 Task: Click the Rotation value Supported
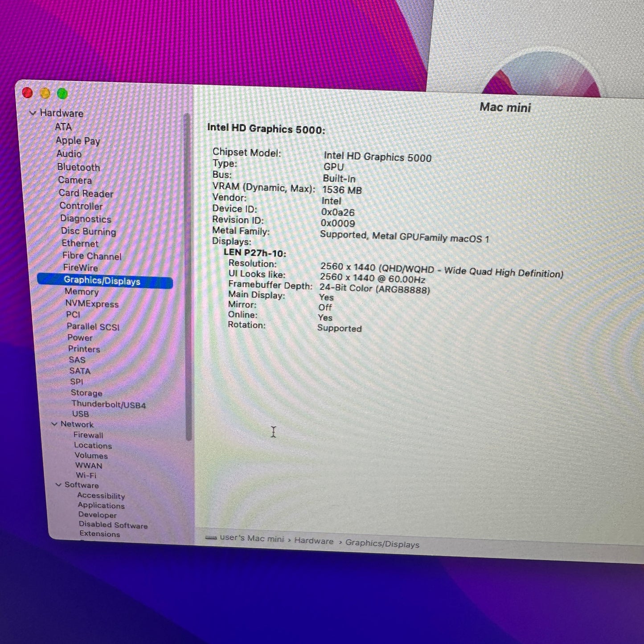[339, 328]
